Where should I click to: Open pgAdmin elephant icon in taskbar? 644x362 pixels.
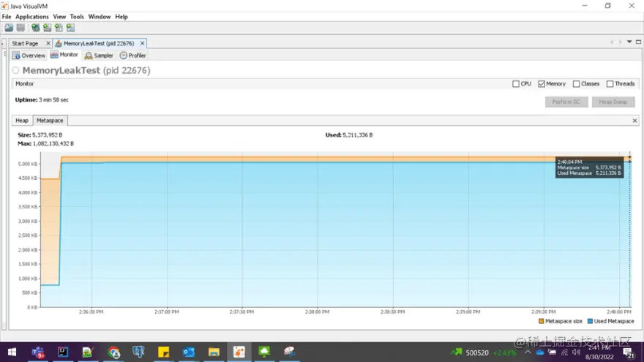click(138, 352)
